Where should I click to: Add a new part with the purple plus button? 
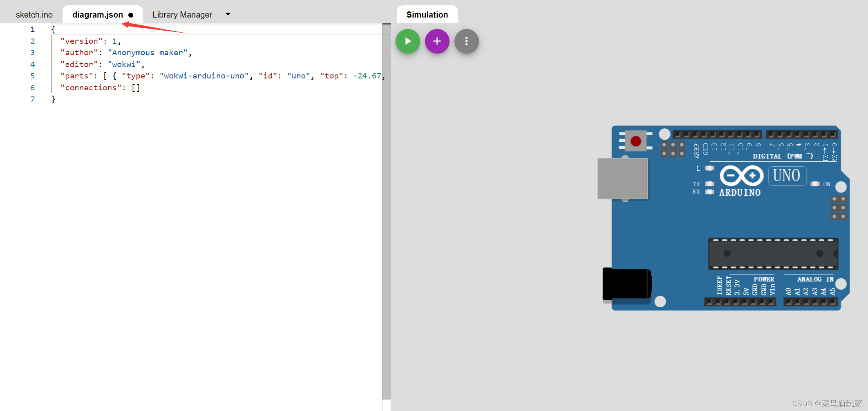(437, 41)
